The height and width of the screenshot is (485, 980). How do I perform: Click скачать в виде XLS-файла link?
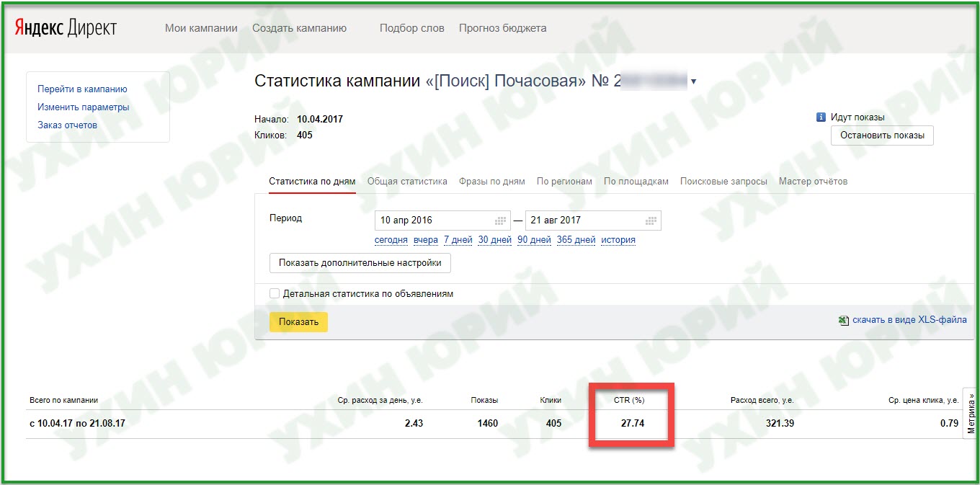tap(909, 320)
